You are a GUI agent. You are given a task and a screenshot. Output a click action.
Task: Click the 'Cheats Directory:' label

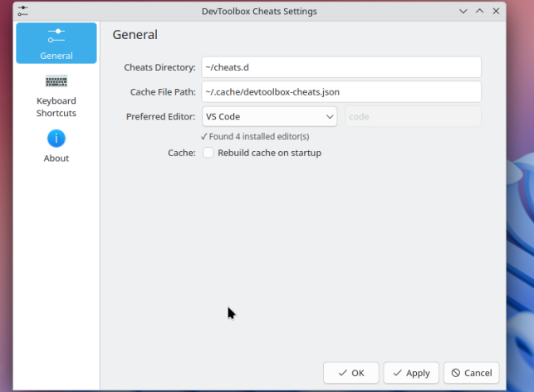(x=159, y=67)
